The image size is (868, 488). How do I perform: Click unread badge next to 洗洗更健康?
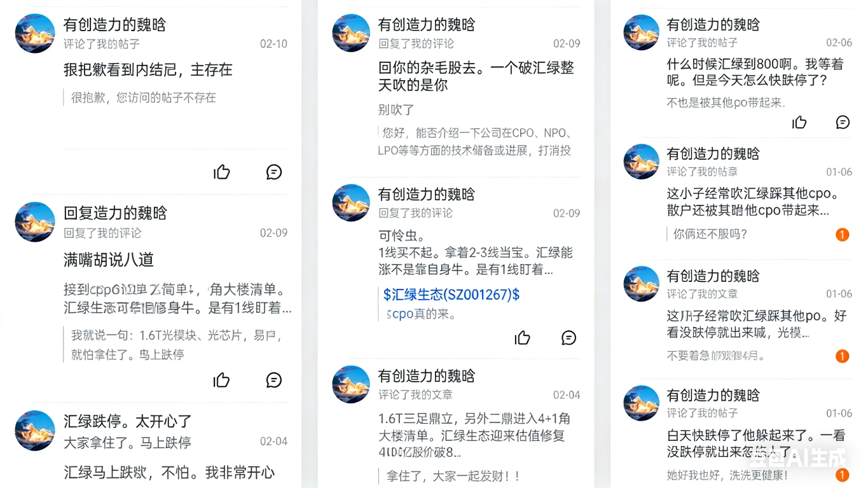pos(842,475)
